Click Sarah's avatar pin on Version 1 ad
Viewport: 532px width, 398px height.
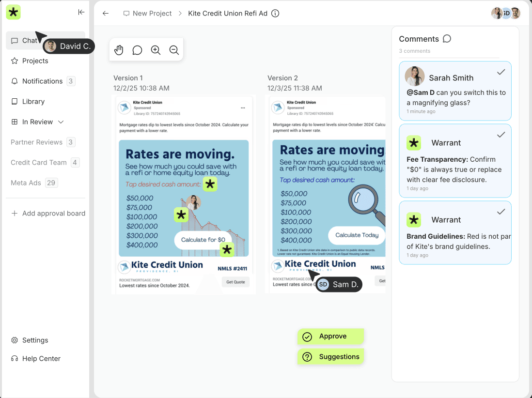click(x=193, y=202)
